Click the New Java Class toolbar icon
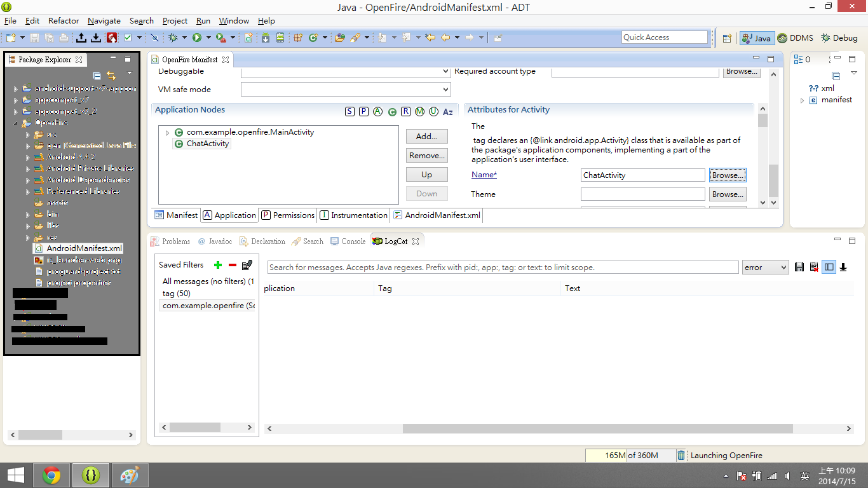This screenshot has width=868, height=488. (x=313, y=38)
